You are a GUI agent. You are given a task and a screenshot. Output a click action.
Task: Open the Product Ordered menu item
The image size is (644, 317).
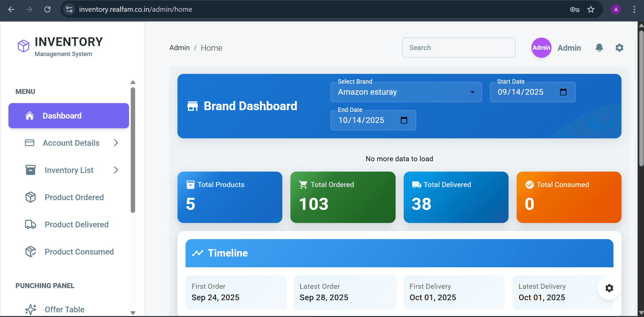tap(74, 197)
